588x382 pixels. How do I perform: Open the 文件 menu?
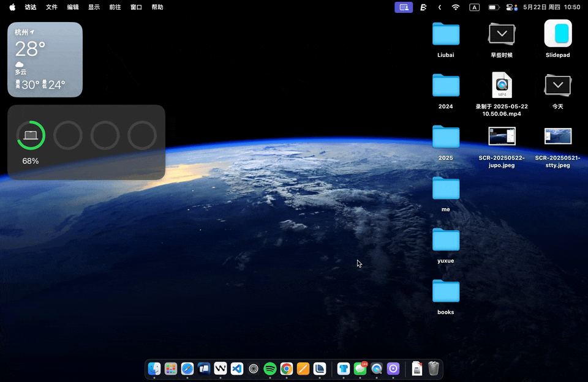[x=51, y=7]
